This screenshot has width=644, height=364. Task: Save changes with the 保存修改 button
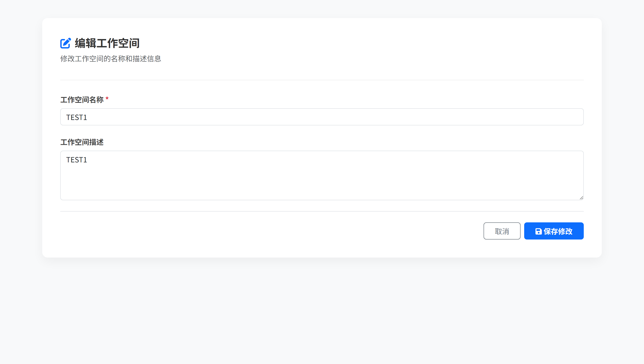tap(554, 231)
